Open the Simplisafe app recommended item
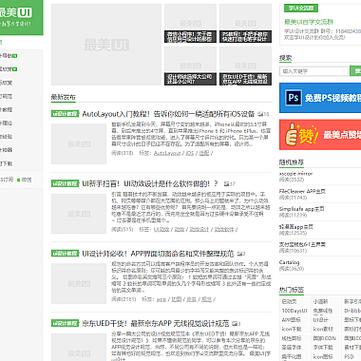This screenshot has width=361, height=361. click(x=301, y=209)
